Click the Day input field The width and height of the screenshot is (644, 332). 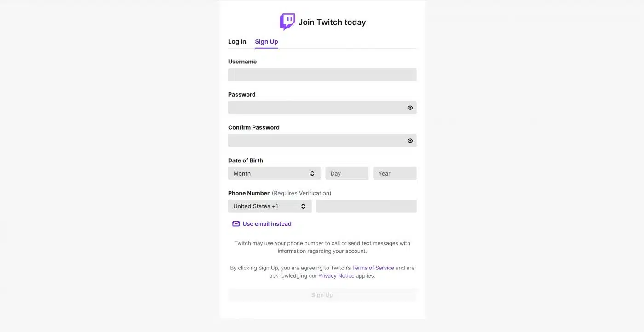point(346,173)
